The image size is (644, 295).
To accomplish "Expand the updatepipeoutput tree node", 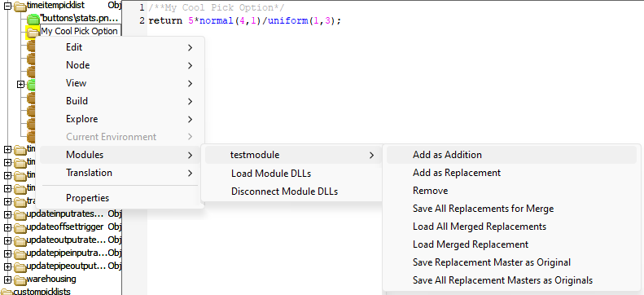I will (7, 266).
